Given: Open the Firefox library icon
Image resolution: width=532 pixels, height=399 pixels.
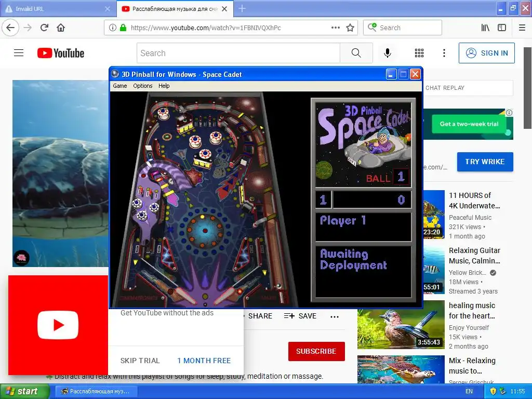Looking at the screenshot, I should pos(485,28).
